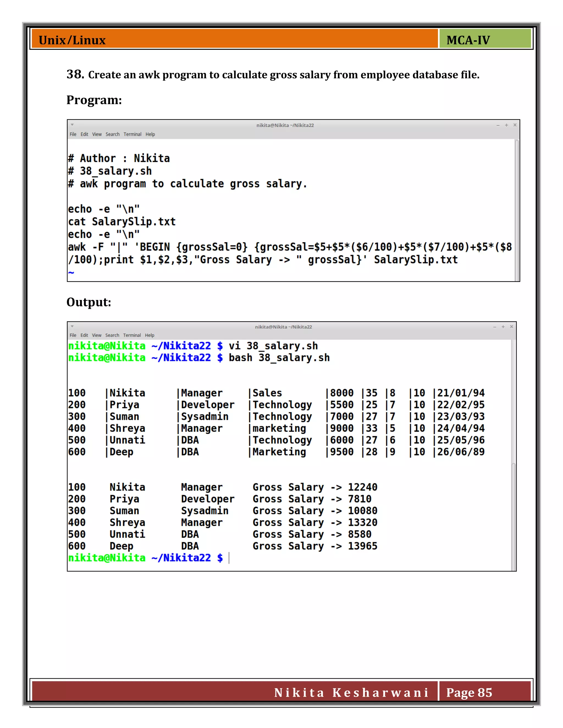Click the awk -F command line
The image size is (563, 728).
click(x=290, y=253)
